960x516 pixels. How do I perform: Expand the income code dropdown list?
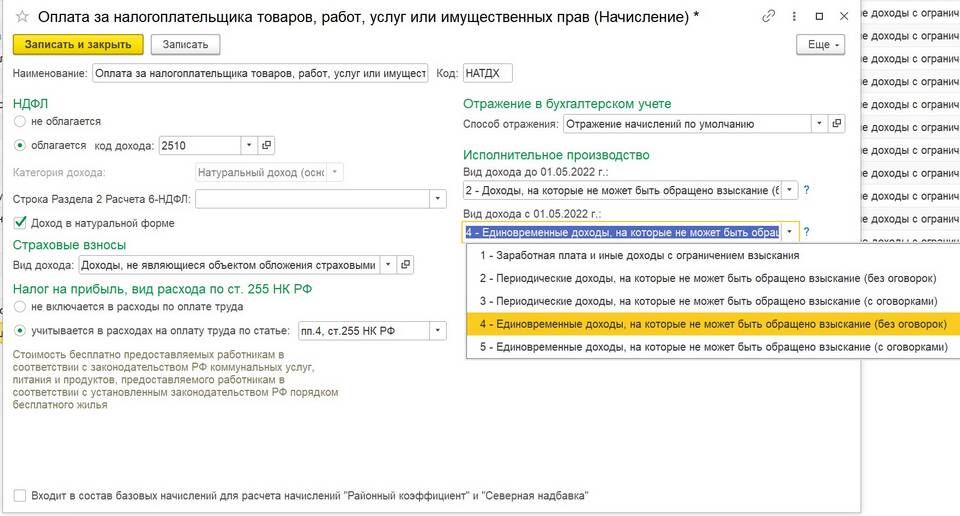pyautogui.click(x=249, y=146)
